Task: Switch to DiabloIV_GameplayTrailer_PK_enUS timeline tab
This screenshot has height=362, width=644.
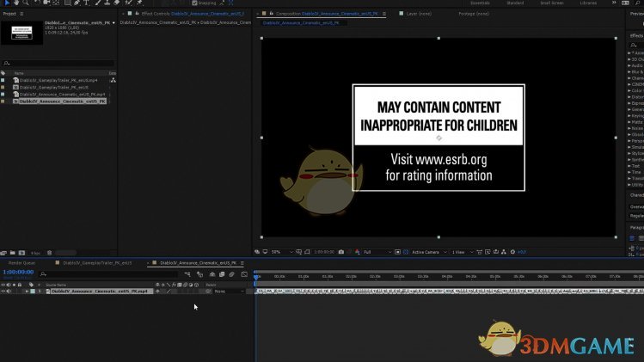Action: [97, 263]
